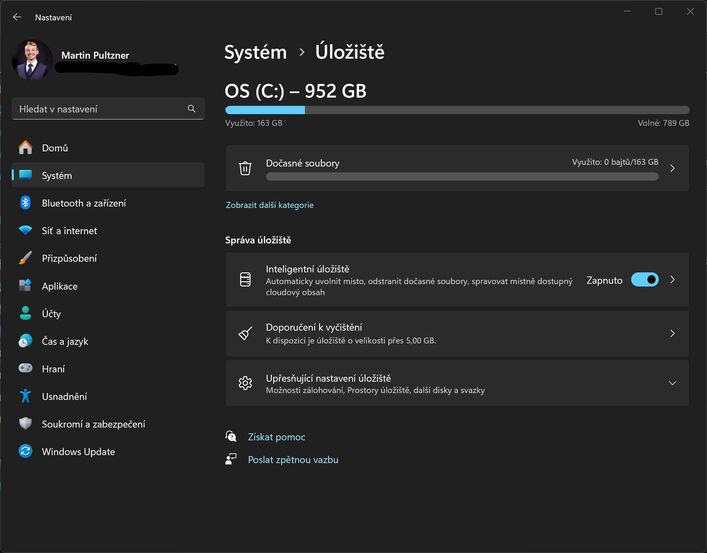Minimize the Nastavení window
707x553 pixels.
coord(627,11)
